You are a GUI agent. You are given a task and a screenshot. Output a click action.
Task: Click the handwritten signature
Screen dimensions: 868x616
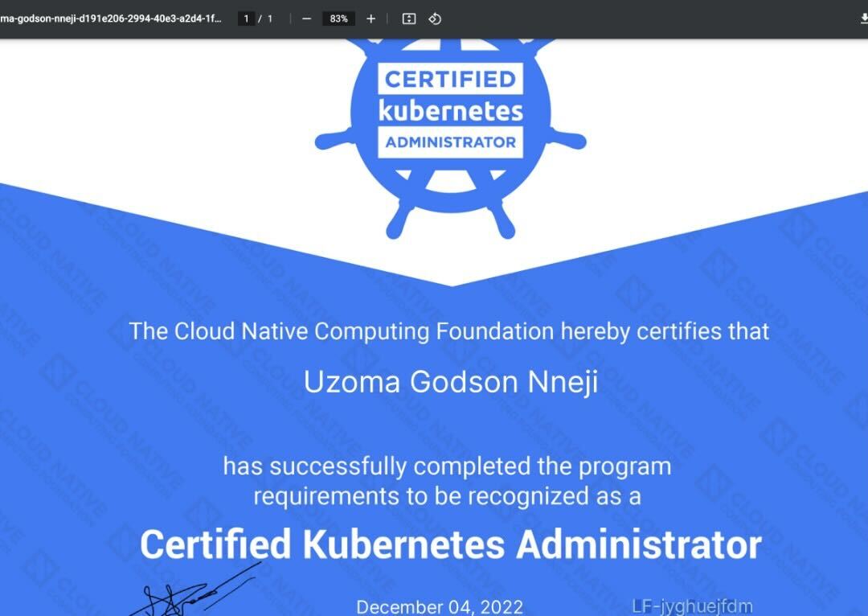[185, 597]
